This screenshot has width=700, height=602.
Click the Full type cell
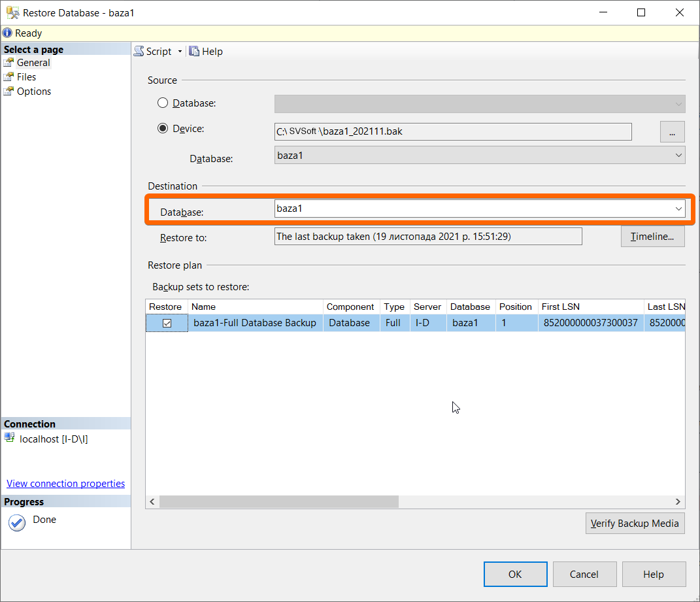(x=393, y=323)
